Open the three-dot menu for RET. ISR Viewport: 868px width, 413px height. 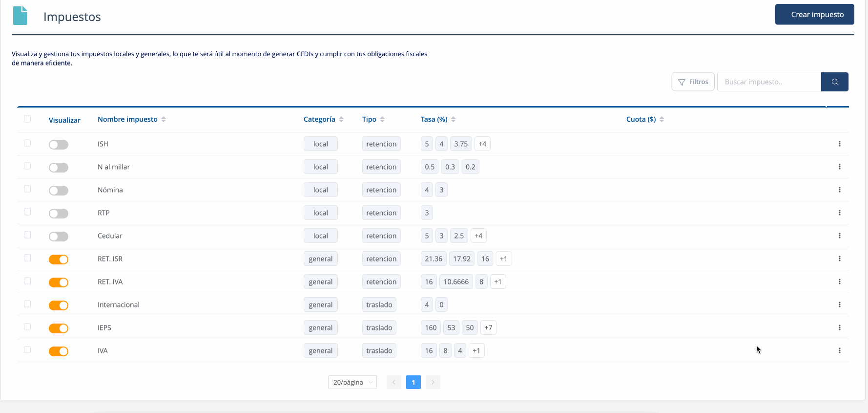(x=839, y=259)
